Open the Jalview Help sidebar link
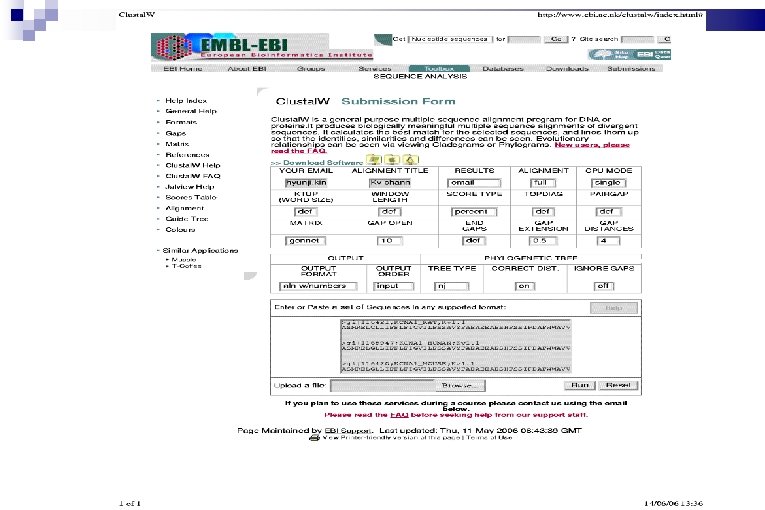Image resolution: width=765 pixels, height=510 pixels. [x=190, y=187]
